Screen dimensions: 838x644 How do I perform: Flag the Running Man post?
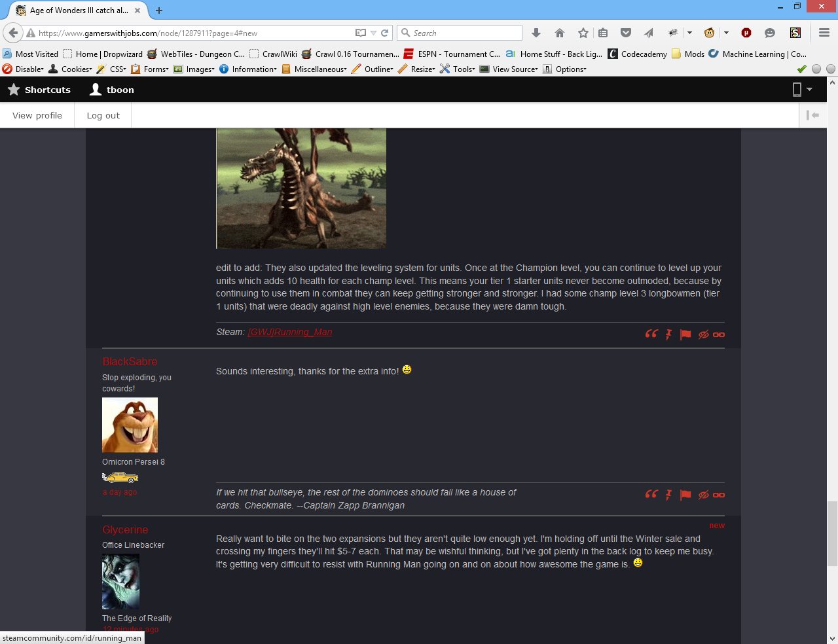(x=685, y=334)
